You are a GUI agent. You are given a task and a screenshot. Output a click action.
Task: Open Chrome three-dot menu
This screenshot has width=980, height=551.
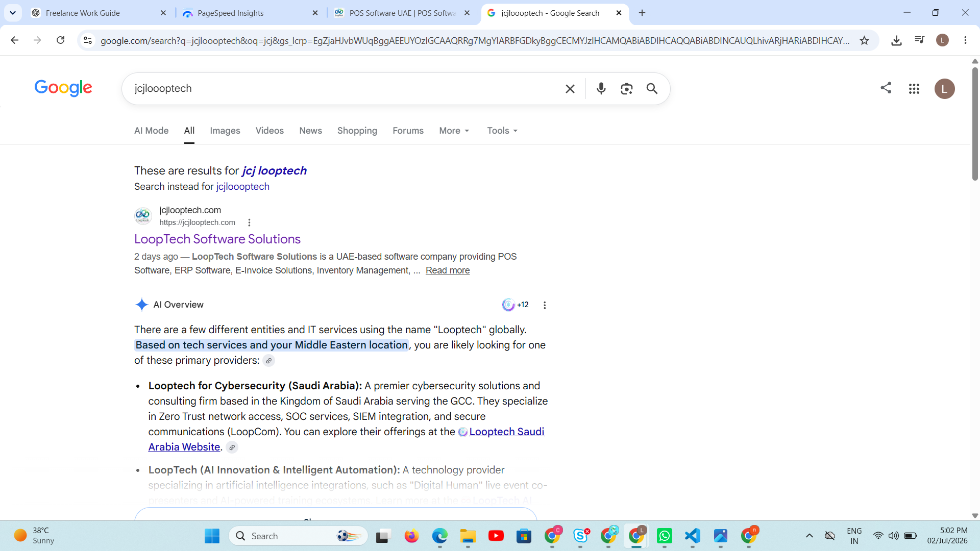[x=965, y=40]
